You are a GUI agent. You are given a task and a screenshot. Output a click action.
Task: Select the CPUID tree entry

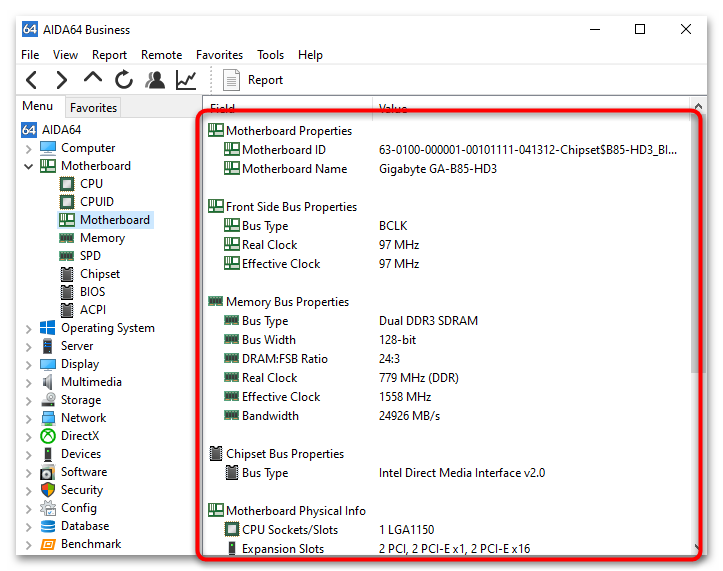click(97, 202)
